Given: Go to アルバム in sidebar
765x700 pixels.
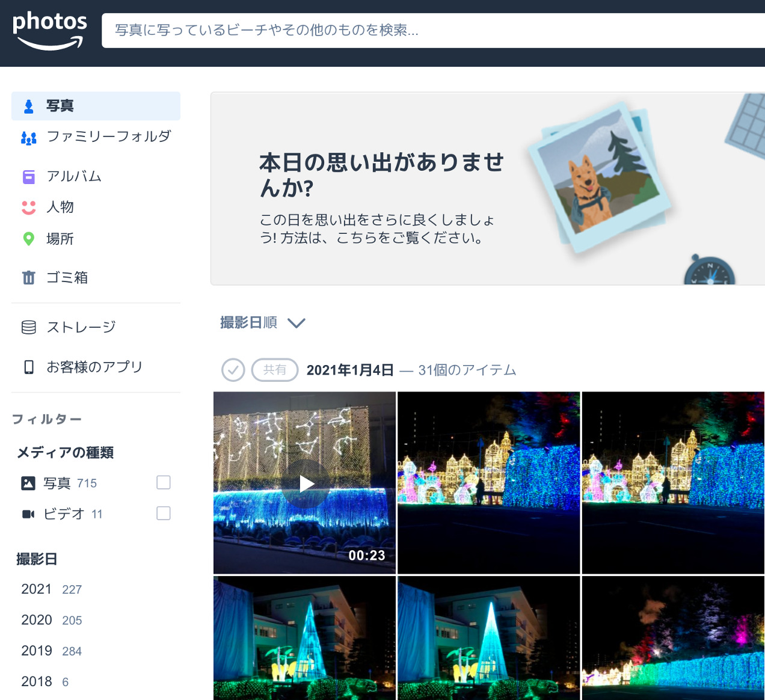Looking at the screenshot, I should (x=96, y=176).
